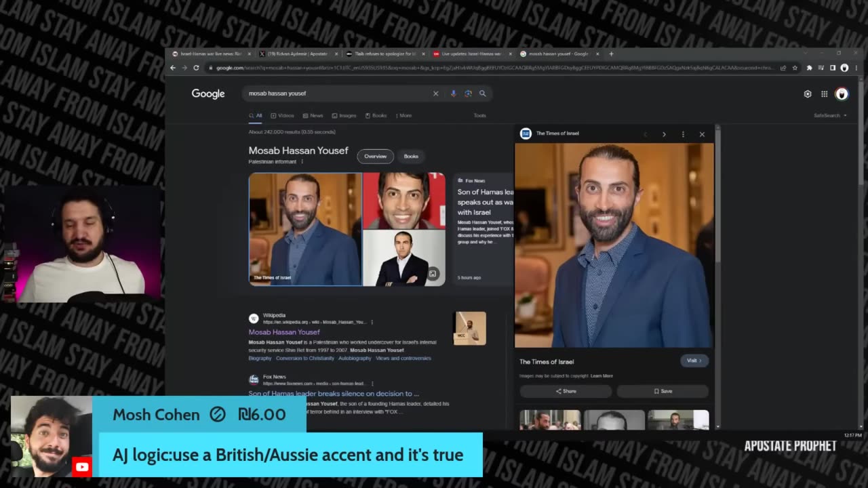Switch to the Israel-Hamas war live news tab
The image size is (868, 488).
(211, 54)
